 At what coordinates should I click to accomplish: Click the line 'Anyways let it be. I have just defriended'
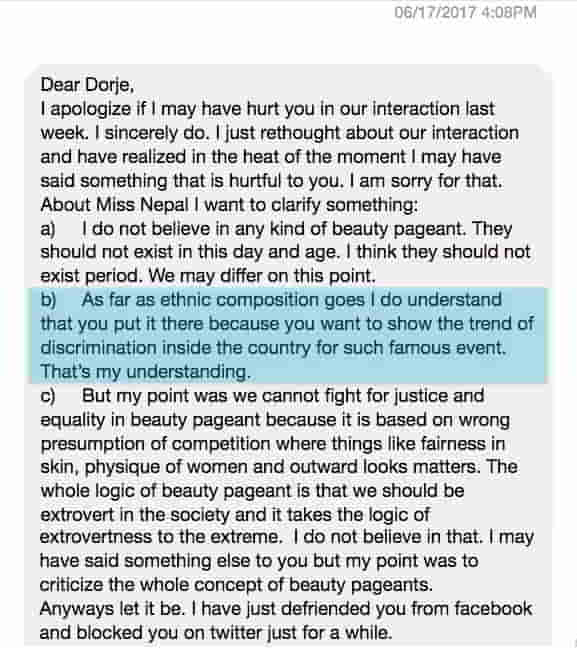click(286, 609)
